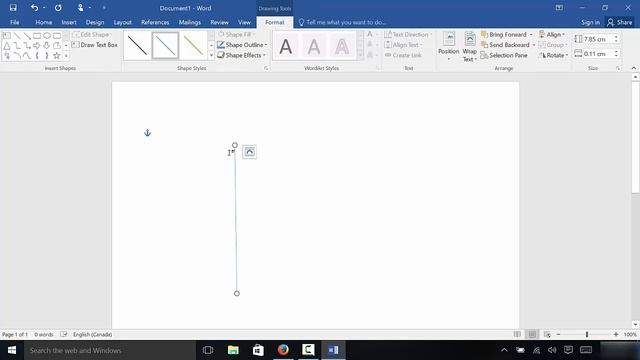Viewport: 640px width, 360px height.
Task: Select the Arrow line shape in the gallery
Action: (x=27, y=36)
